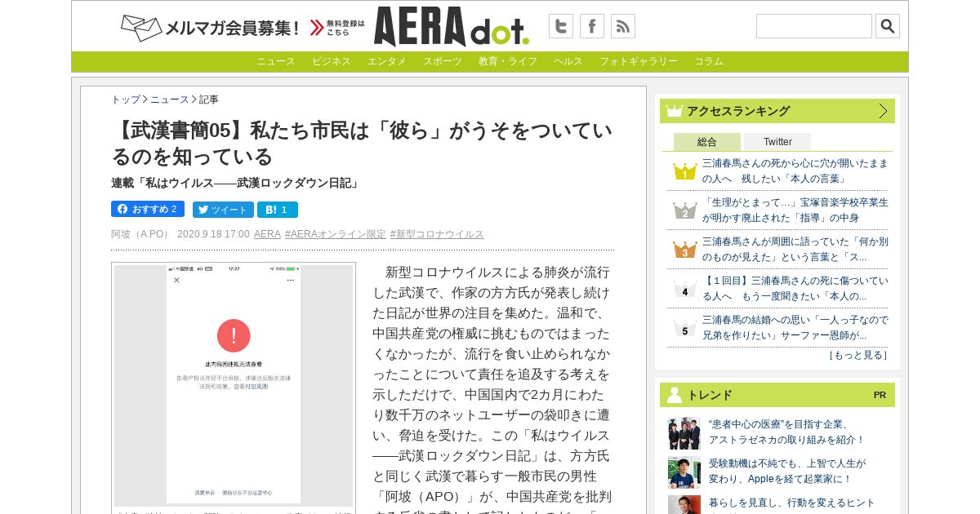The image size is (980, 514).
Task: Go to ニュース breadcrumb link
Action: [x=170, y=100]
